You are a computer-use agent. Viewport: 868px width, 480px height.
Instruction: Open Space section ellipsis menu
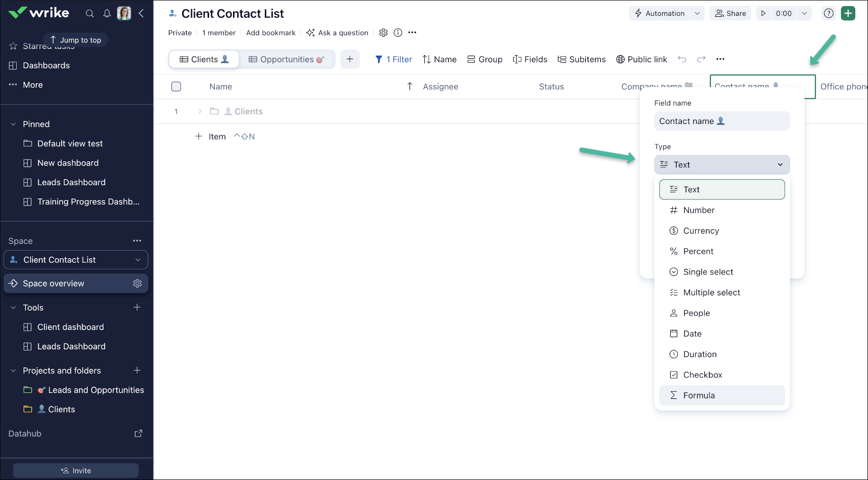tap(137, 241)
